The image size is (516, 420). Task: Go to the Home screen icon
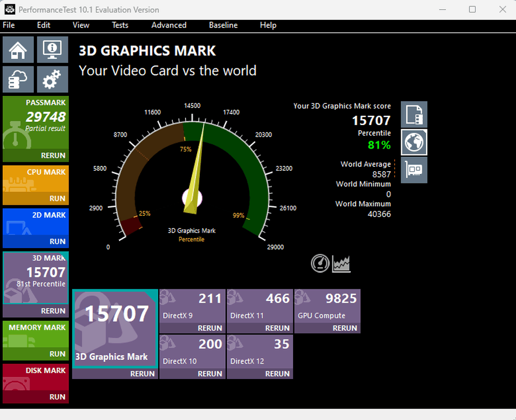pyautogui.click(x=18, y=50)
